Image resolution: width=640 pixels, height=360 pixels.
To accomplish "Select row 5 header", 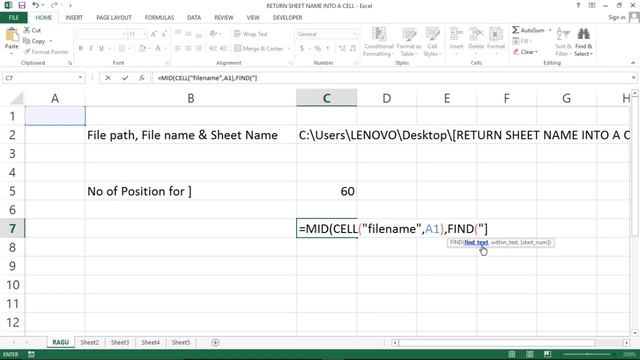I will point(12,191).
